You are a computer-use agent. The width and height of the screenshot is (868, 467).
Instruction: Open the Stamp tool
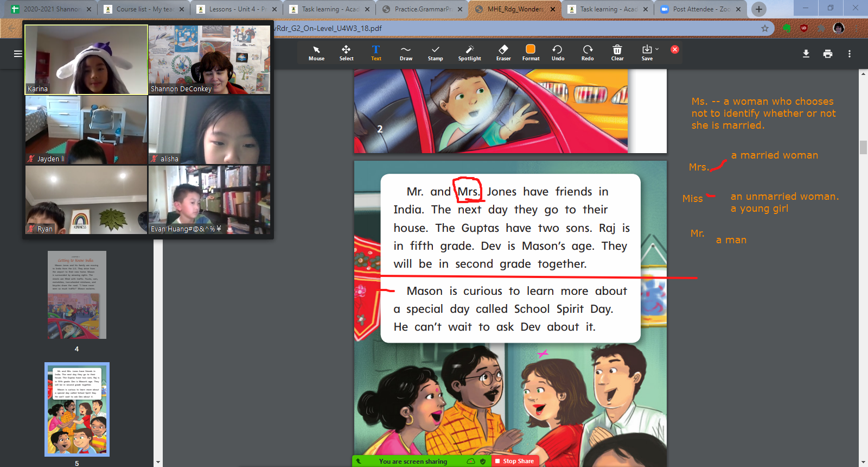435,53
